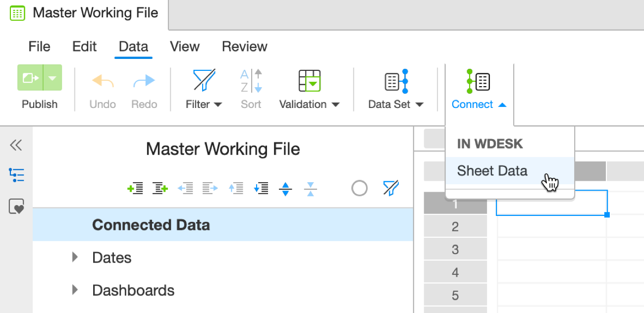Screen dimensions: 644x313
Task: Click the outdent left arrow icon
Action: tap(185, 188)
